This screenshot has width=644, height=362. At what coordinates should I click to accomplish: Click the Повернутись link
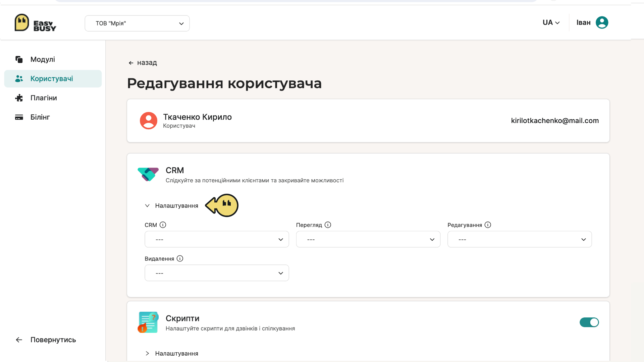(x=53, y=340)
